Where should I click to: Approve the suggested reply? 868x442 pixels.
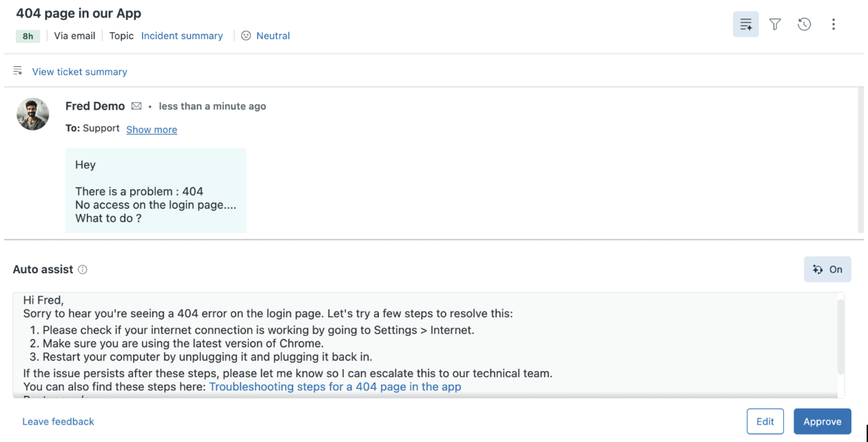pos(822,421)
